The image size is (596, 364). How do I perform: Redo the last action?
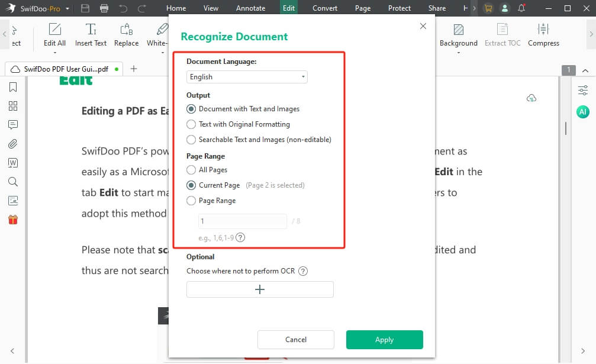click(x=142, y=8)
